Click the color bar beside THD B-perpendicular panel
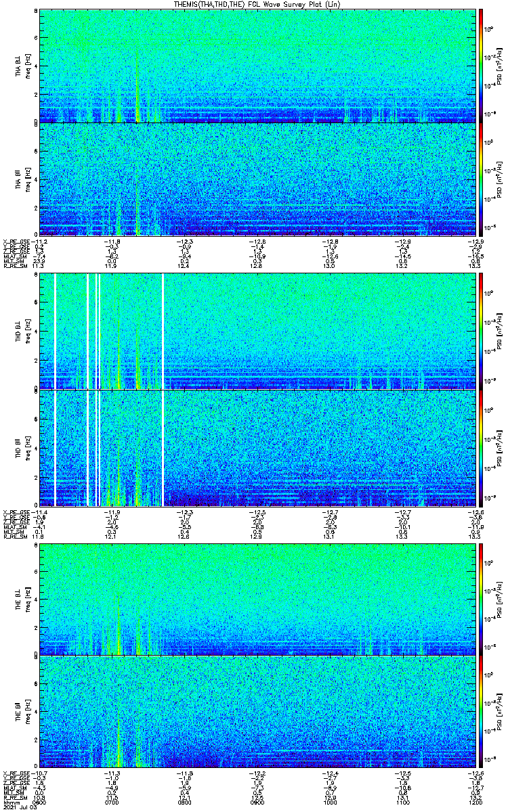The height and width of the screenshot is (812, 508). pos(482,332)
